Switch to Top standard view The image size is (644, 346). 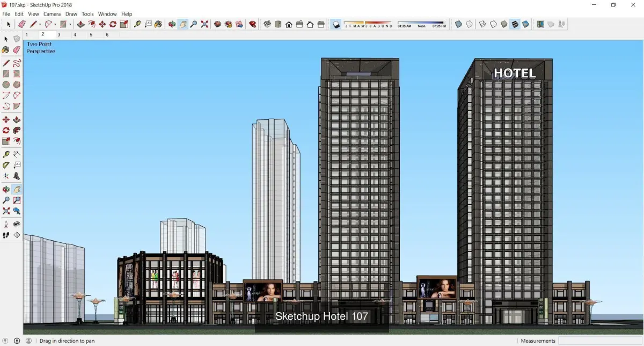(278, 24)
